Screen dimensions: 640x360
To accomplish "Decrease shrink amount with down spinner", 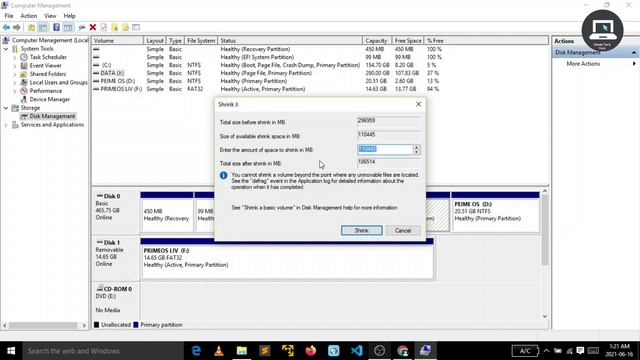I will 416,152.
